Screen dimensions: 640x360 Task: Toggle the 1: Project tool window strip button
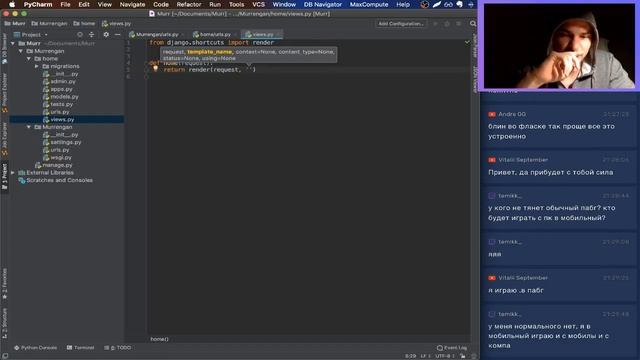tap(4, 176)
